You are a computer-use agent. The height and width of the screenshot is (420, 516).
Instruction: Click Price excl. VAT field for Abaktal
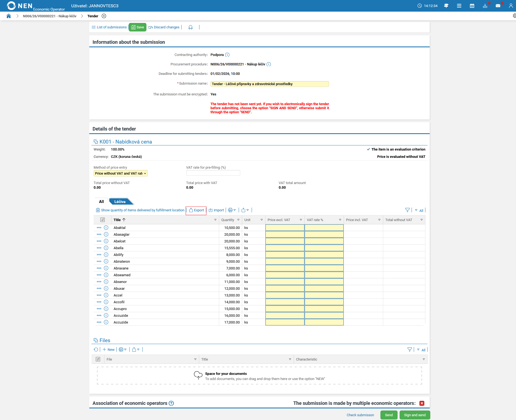pos(285,228)
